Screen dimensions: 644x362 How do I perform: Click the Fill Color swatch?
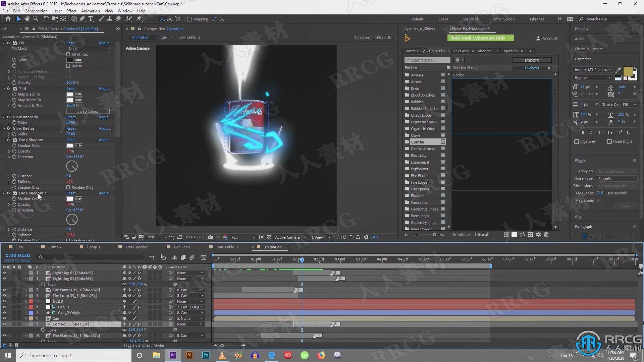(69, 60)
